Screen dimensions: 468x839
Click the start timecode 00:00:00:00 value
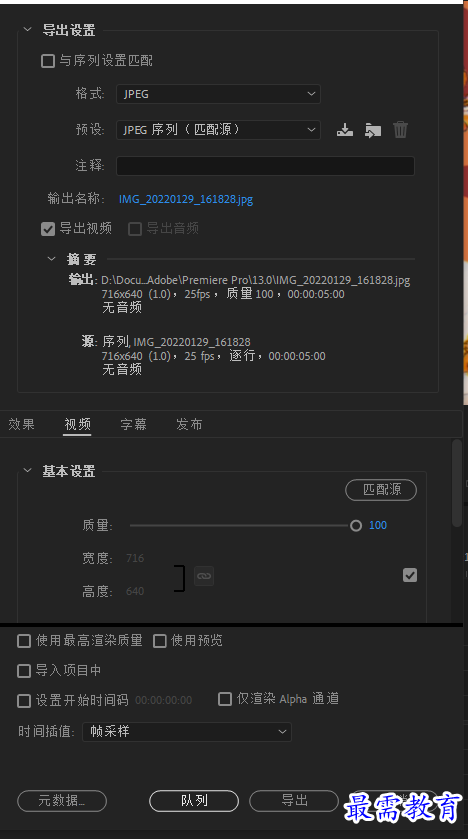tap(163, 700)
